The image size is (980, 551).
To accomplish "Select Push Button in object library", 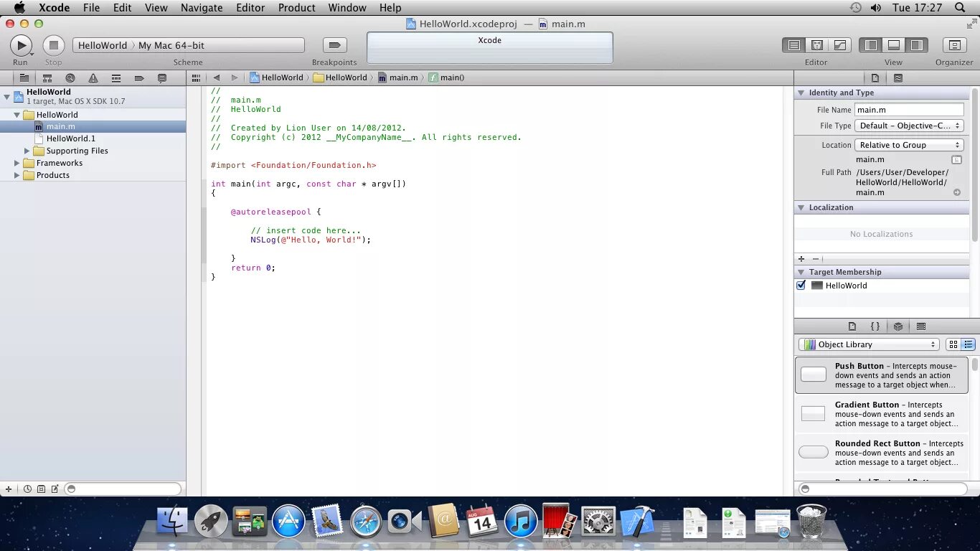I will pos(883,375).
